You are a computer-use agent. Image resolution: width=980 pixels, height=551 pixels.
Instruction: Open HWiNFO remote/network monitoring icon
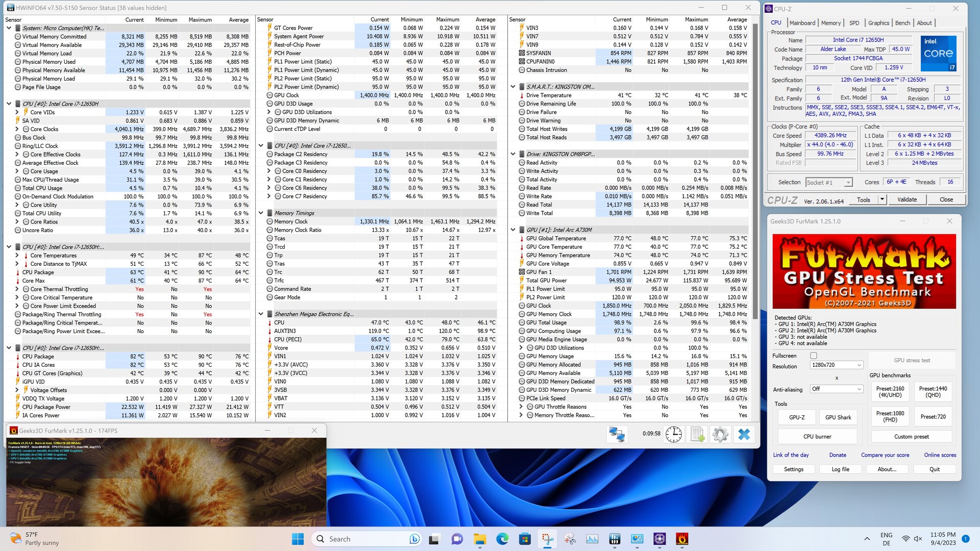click(617, 434)
